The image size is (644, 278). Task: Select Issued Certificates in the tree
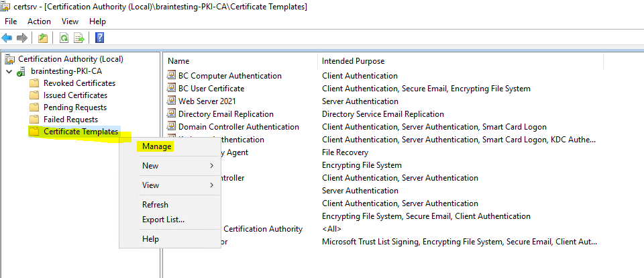pyautogui.click(x=75, y=95)
